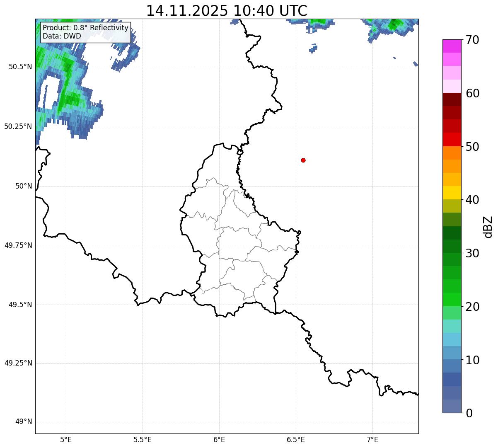The height and width of the screenshot is (448, 498).
Task: Click the red station marker dot
Action: 303,160
